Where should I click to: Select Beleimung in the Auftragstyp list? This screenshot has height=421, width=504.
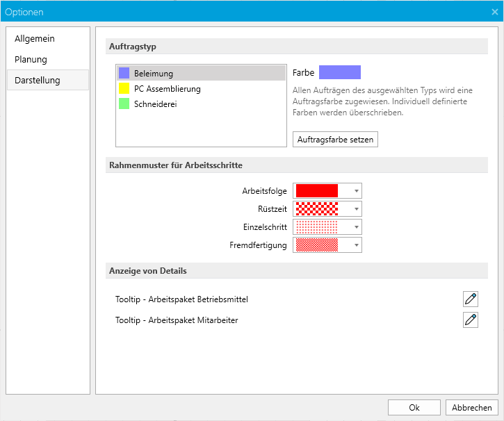tap(154, 74)
